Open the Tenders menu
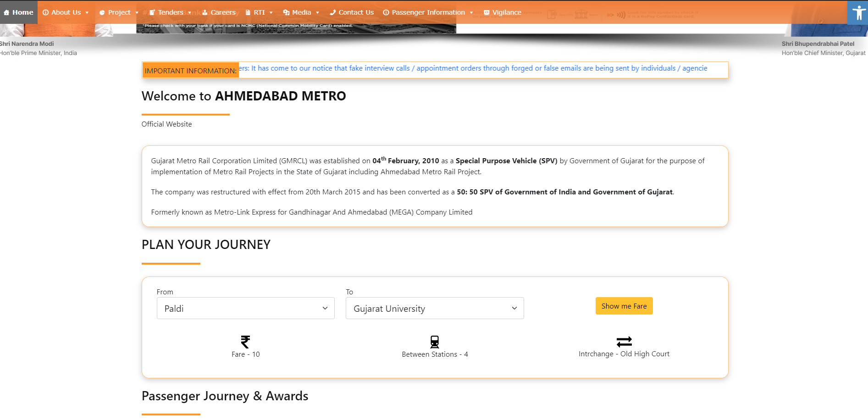 171,12
